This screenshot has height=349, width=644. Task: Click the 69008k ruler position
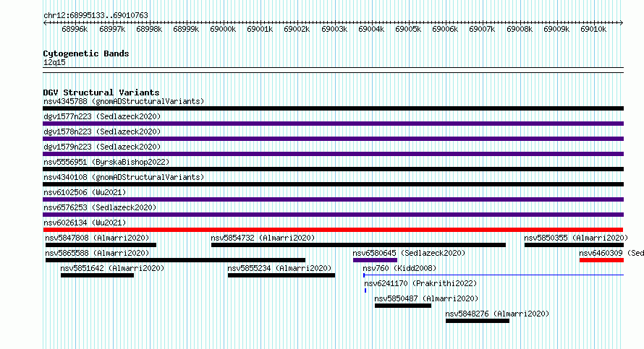click(520, 29)
